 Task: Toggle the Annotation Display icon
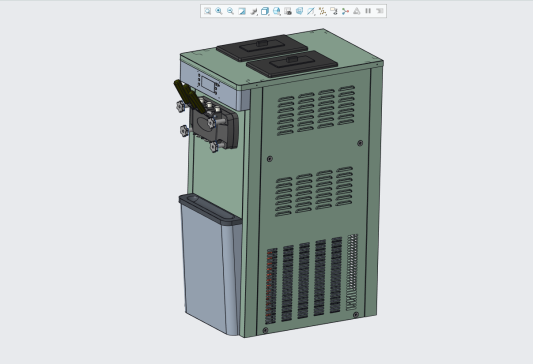(334, 11)
